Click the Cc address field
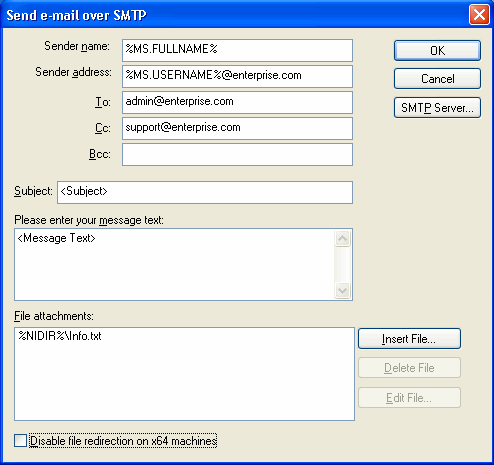Image resolution: width=494 pixels, height=465 pixels. 237,128
